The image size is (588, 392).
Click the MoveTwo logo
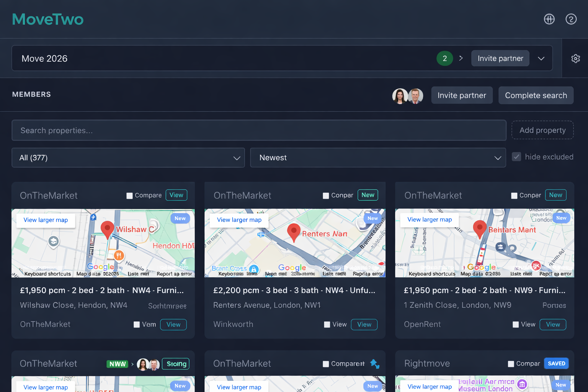coord(47,19)
